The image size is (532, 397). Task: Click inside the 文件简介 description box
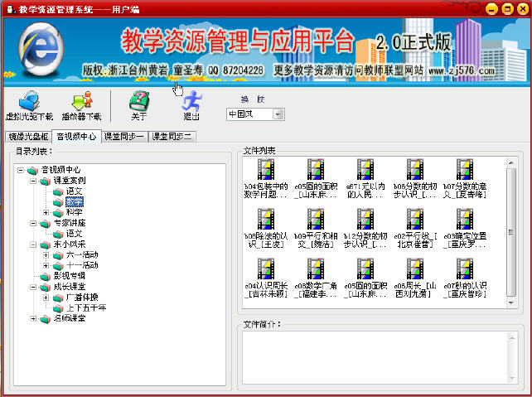point(375,358)
